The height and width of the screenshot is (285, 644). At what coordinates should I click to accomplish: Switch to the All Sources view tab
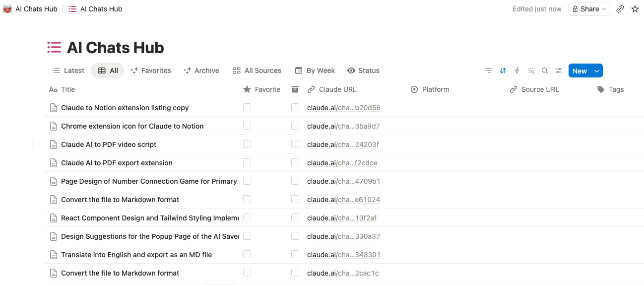tap(257, 71)
